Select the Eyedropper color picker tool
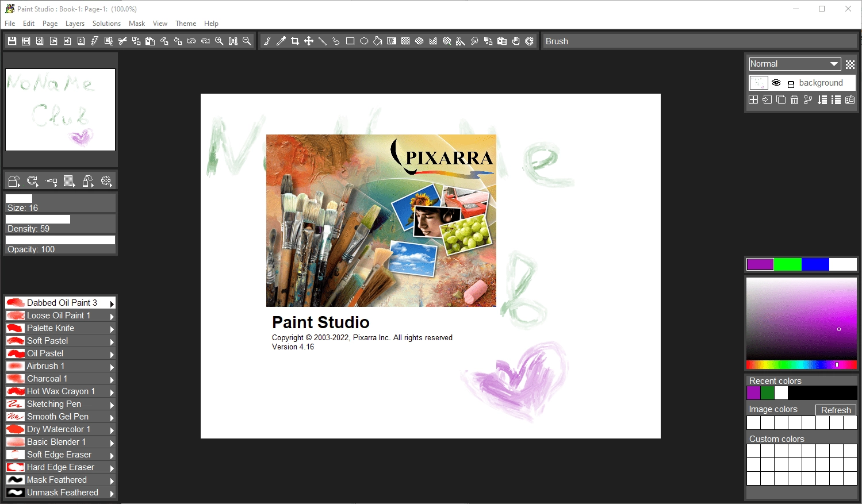Viewport: 862px width, 504px height. (x=281, y=41)
